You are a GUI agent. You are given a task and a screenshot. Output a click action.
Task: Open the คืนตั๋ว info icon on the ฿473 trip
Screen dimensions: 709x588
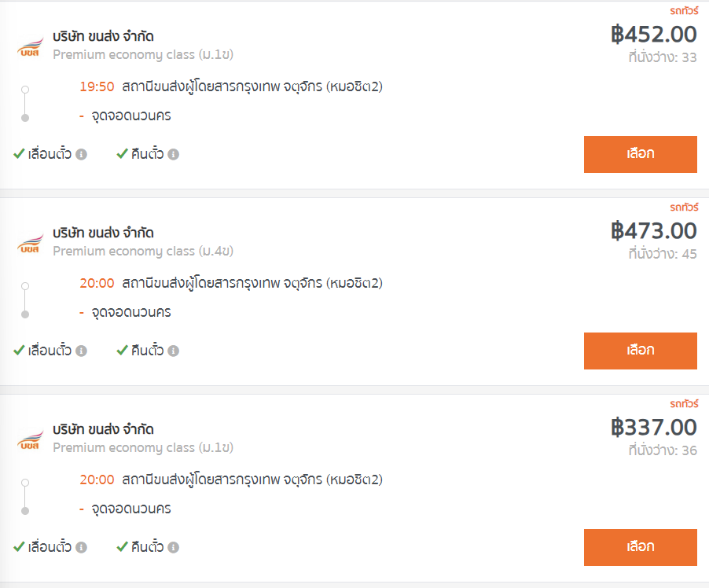174,351
